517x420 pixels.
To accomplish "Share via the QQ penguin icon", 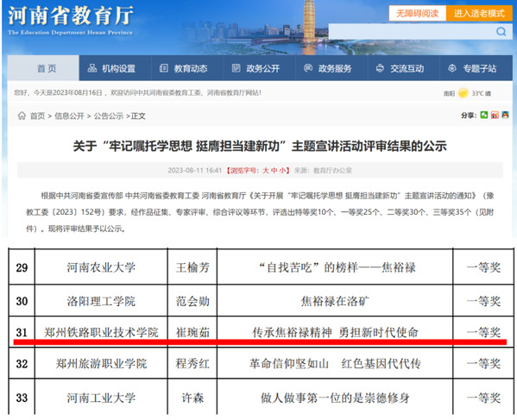I will (x=505, y=115).
